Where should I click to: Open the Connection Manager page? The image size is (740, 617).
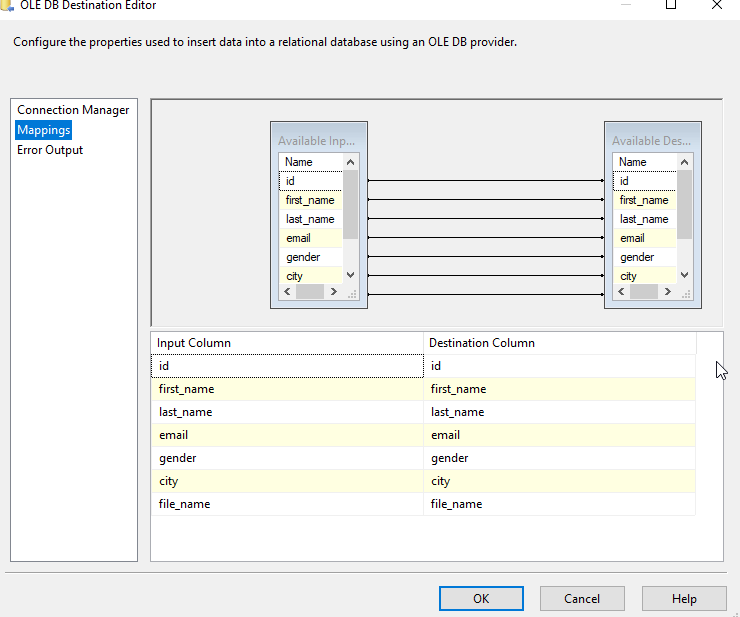point(73,110)
